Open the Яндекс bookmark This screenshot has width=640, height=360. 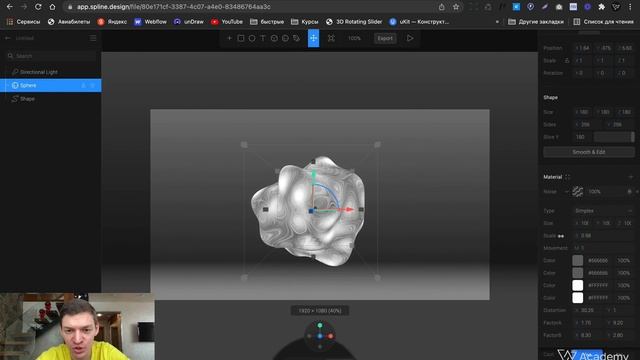(112, 22)
